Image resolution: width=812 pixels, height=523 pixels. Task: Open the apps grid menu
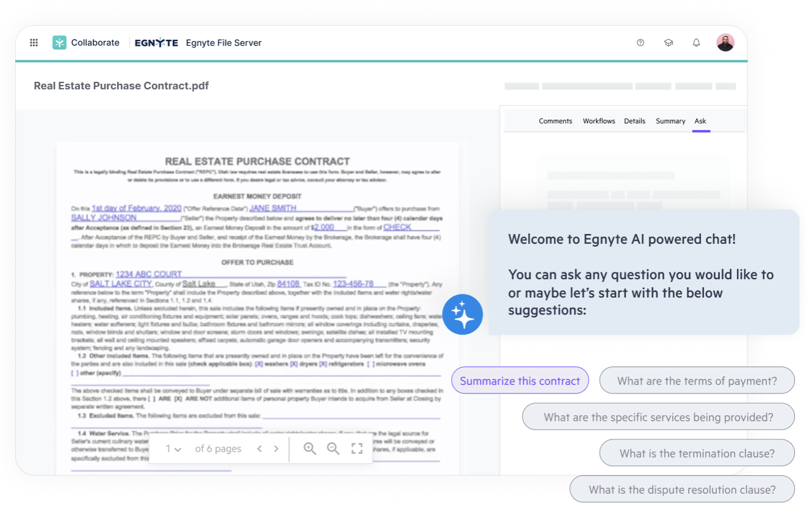34,43
